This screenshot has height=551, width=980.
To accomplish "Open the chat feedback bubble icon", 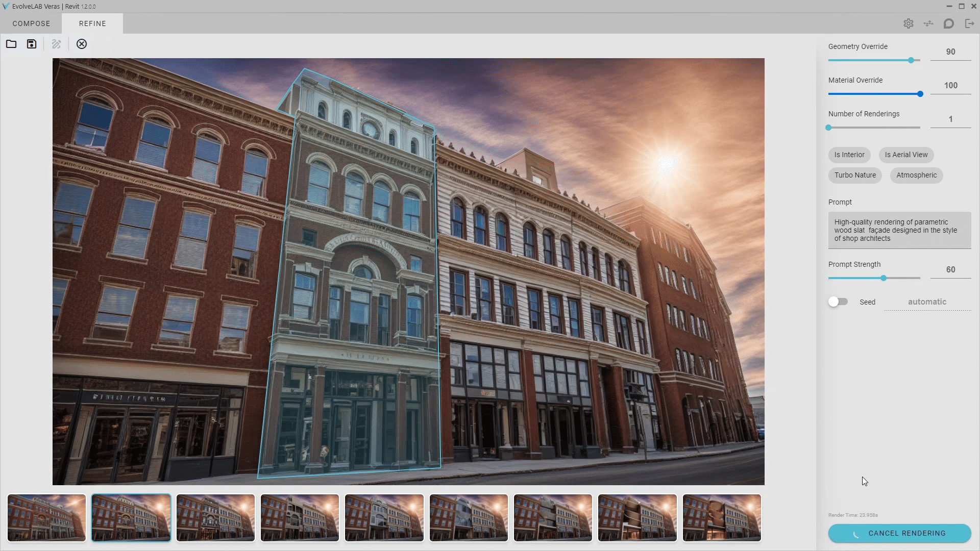I will [949, 23].
